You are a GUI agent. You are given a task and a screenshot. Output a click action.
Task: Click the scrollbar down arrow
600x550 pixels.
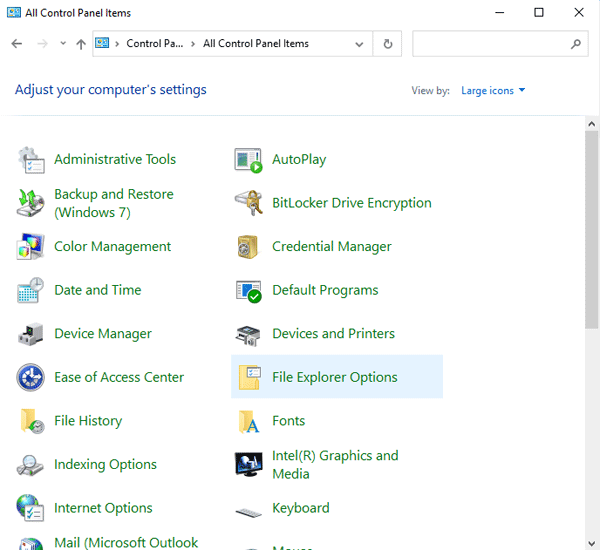click(592, 543)
